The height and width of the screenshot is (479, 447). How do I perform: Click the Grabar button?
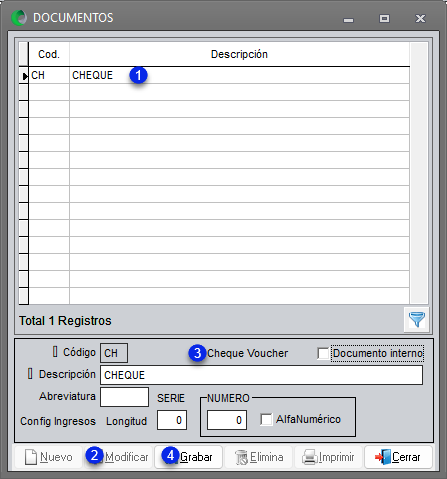tap(189, 457)
